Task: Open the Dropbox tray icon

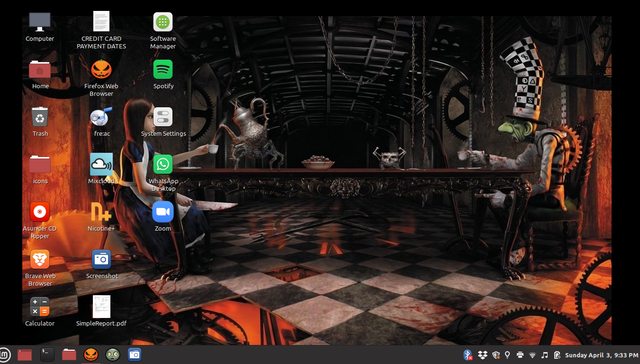Action: click(x=483, y=355)
